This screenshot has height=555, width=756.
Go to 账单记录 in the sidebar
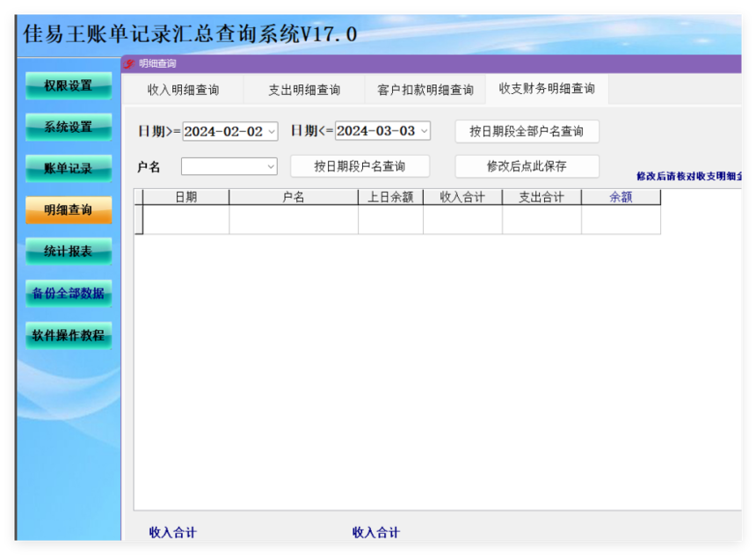tap(69, 169)
